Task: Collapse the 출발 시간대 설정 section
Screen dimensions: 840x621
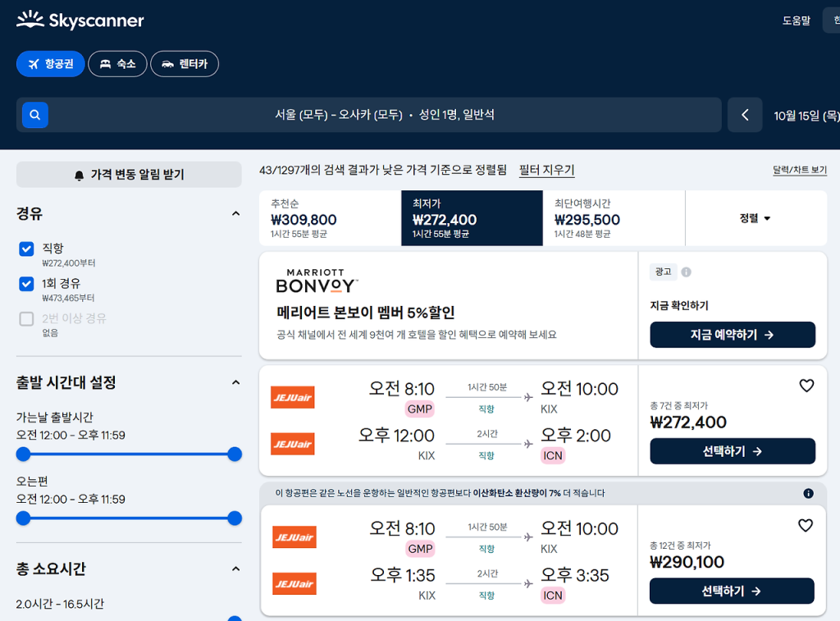Action: pyautogui.click(x=235, y=382)
